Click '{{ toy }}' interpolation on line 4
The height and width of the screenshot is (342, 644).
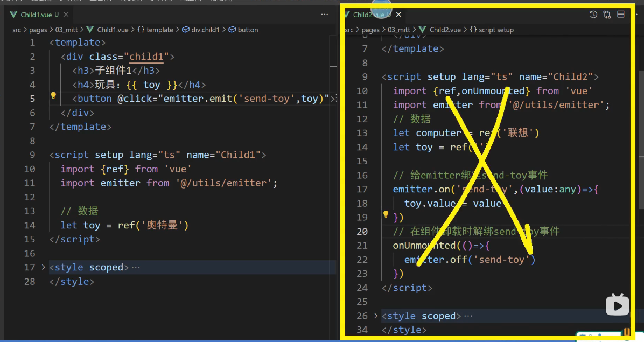[151, 85]
